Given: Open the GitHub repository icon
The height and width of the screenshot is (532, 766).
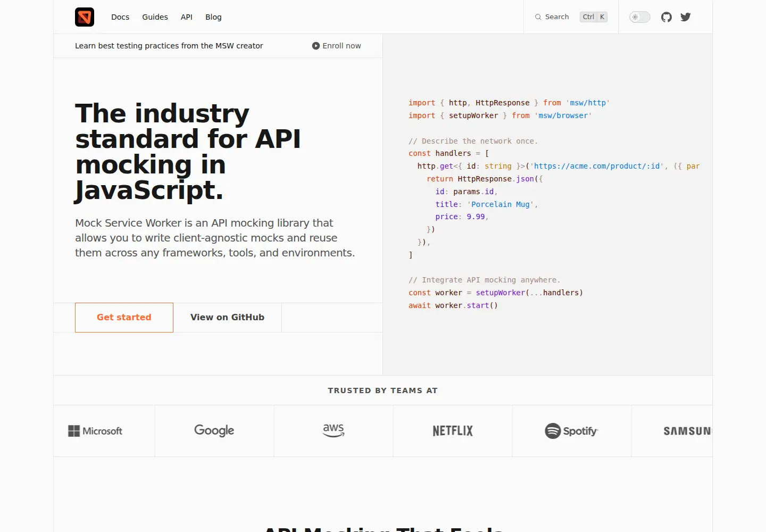Looking at the screenshot, I should (667, 17).
